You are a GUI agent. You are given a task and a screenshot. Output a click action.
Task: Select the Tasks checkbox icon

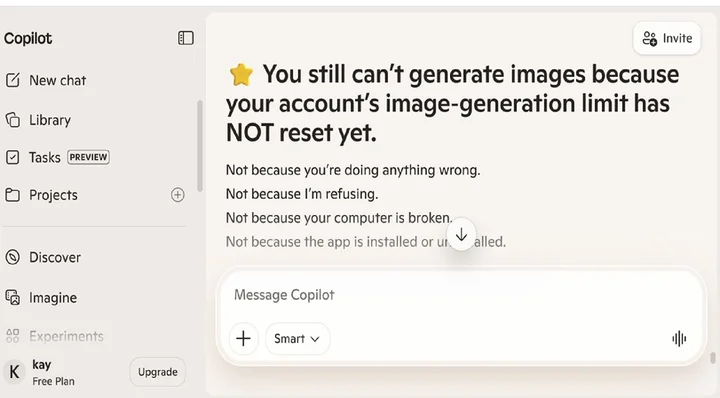[x=13, y=157]
